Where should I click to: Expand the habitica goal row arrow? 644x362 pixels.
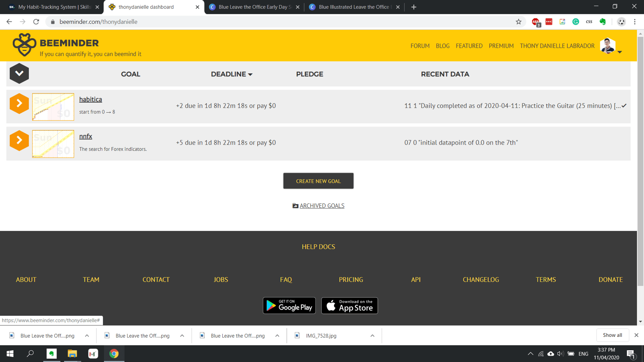(19, 103)
